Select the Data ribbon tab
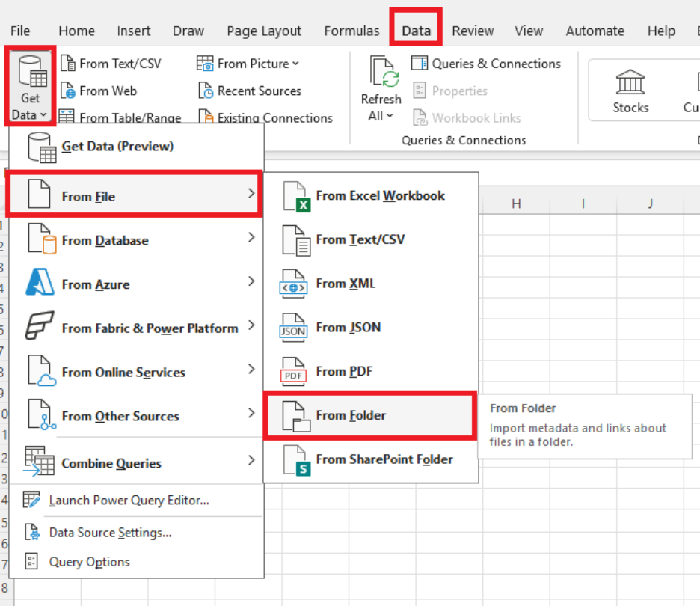The image size is (700, 606). 416,31
